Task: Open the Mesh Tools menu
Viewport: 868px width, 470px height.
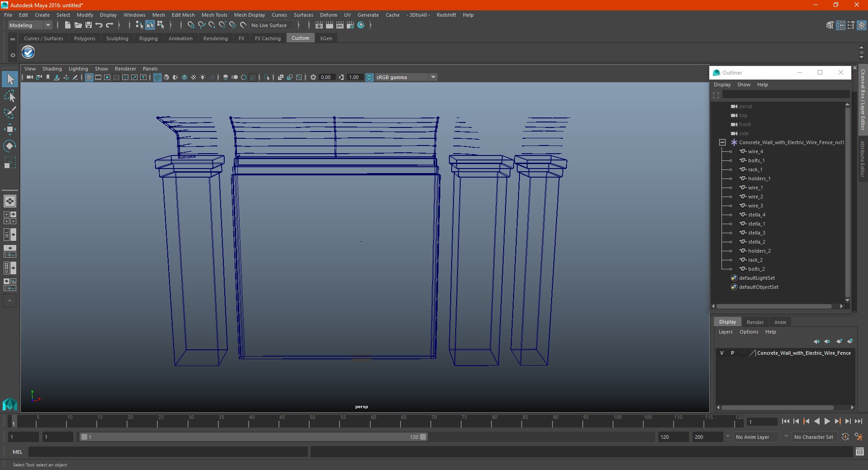Action: coord(214,15)
